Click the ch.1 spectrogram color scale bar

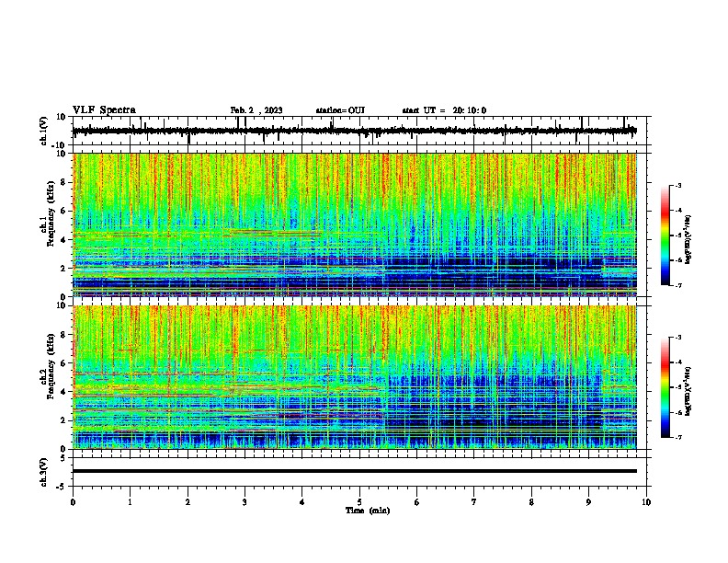click(x=665, y=236)
